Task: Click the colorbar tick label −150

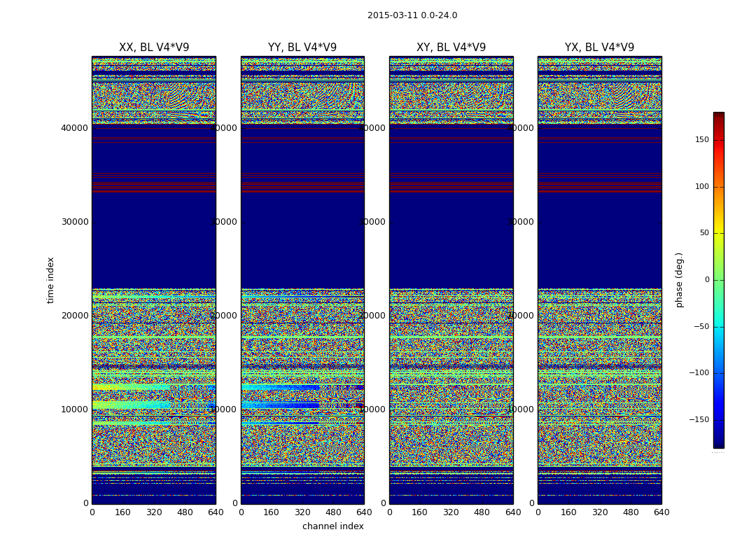Action: [x=699, y=420]
